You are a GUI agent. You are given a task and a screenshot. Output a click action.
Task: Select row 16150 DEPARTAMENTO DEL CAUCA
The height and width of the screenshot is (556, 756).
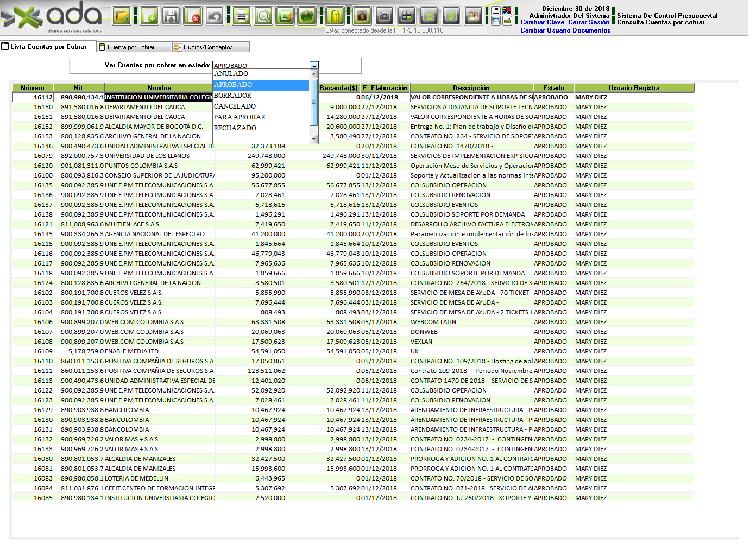click(144, 107)
